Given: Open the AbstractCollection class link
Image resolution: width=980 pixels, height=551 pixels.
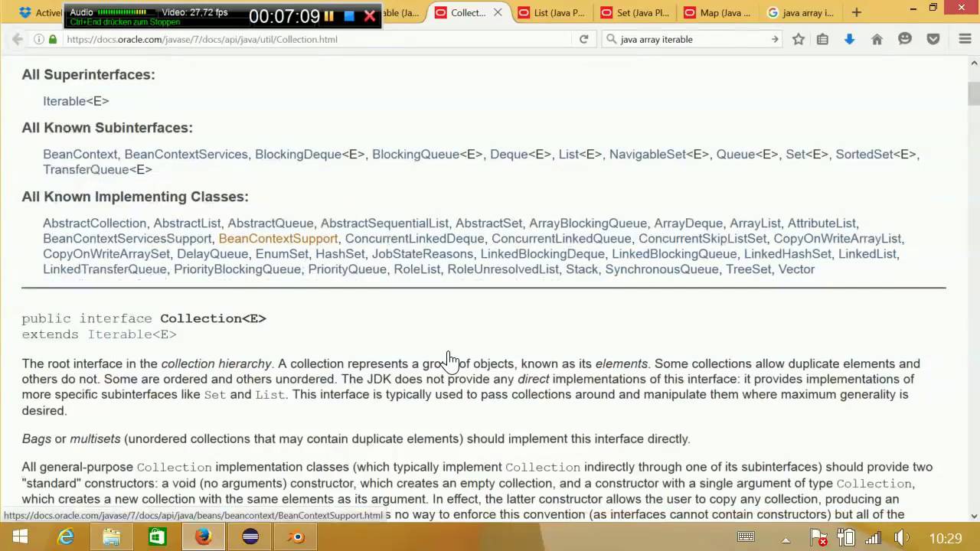Looking at the screenshot, I should 95,223.
